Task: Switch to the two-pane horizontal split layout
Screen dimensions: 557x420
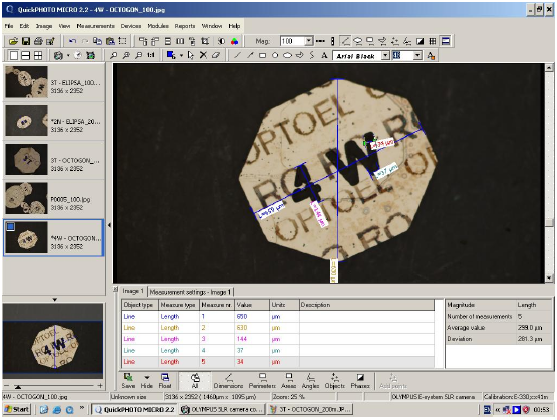Action: (x=26, y=55)
